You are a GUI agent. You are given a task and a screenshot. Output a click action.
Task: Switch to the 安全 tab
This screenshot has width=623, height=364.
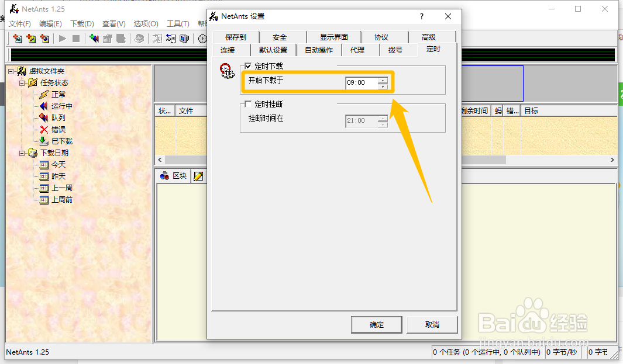279,37
